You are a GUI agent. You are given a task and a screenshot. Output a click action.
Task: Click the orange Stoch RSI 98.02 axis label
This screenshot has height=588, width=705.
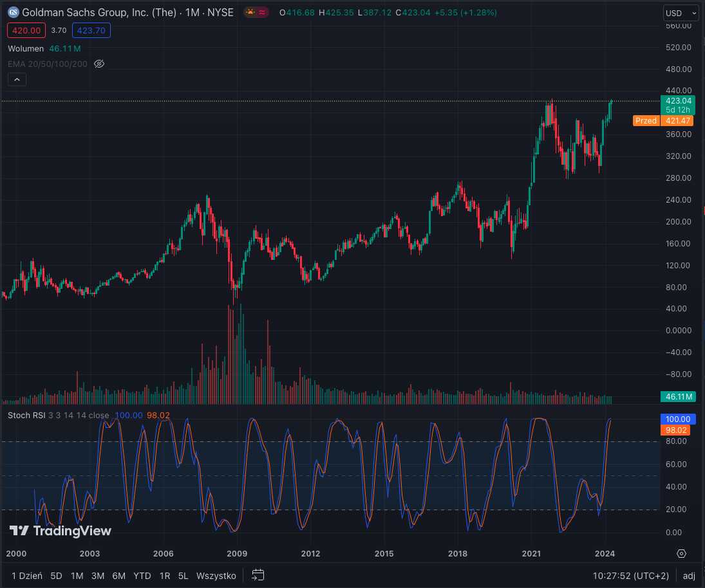[x=676, y=430]
